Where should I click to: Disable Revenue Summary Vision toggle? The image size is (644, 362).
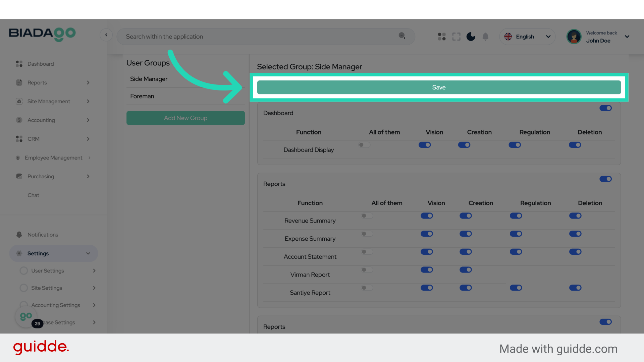(x=427, y=216)
